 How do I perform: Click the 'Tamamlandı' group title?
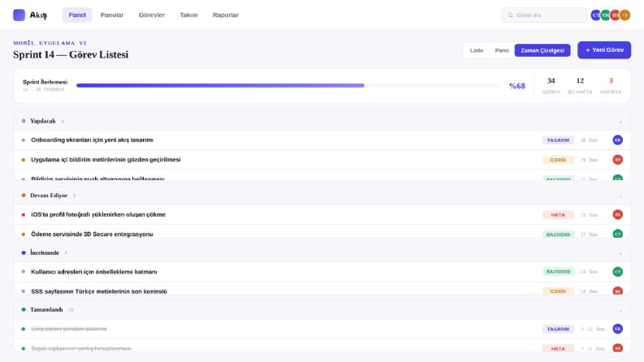pos(46,309)
